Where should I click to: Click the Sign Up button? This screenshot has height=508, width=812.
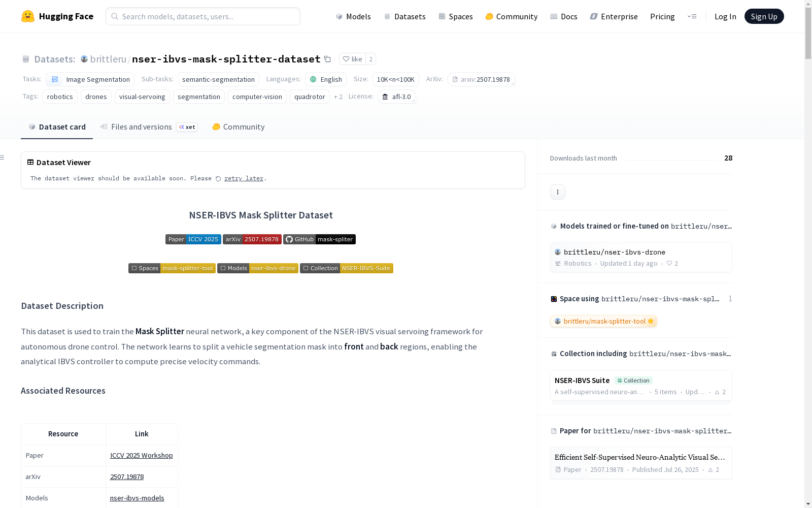tap(764, 16)
